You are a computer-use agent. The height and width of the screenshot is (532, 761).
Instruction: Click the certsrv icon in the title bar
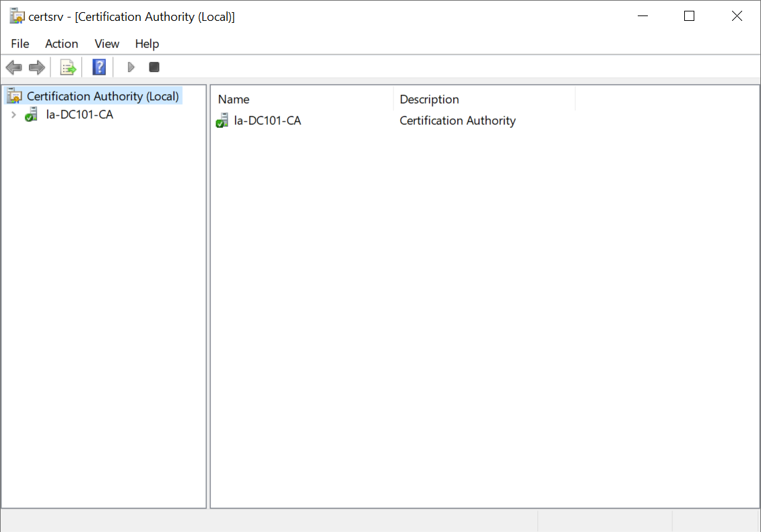click(17, 16)
